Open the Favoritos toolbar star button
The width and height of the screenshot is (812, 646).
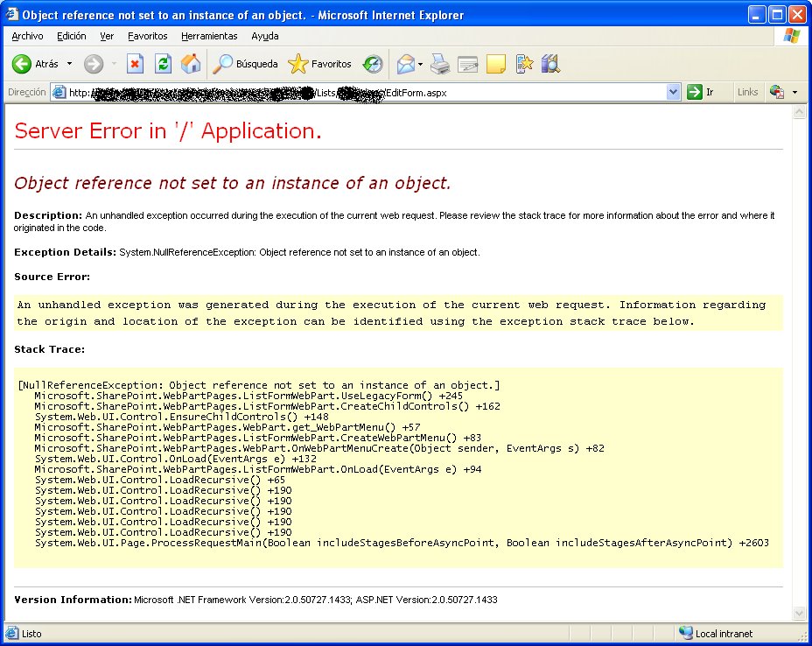(319, 64)
